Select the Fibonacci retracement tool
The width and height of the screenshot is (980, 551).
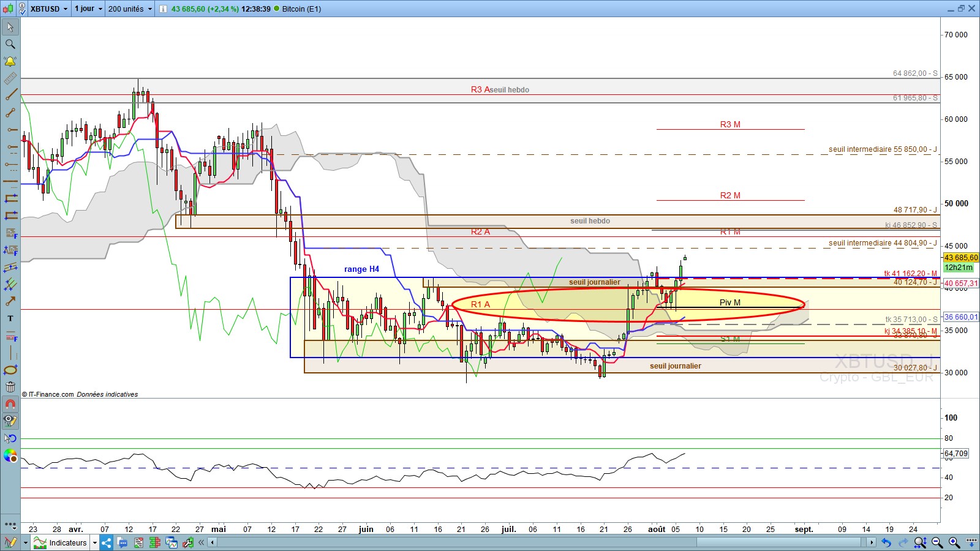click(10, 233)
